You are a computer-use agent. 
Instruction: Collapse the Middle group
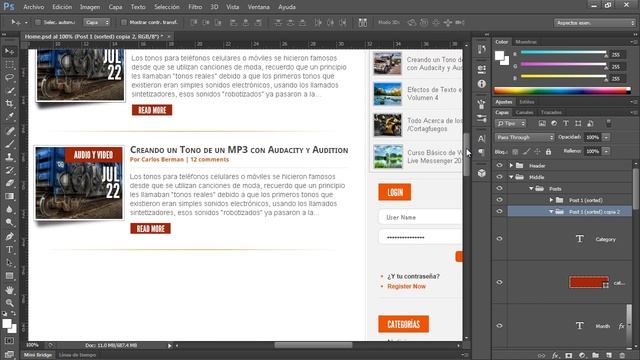pos(511,177)
